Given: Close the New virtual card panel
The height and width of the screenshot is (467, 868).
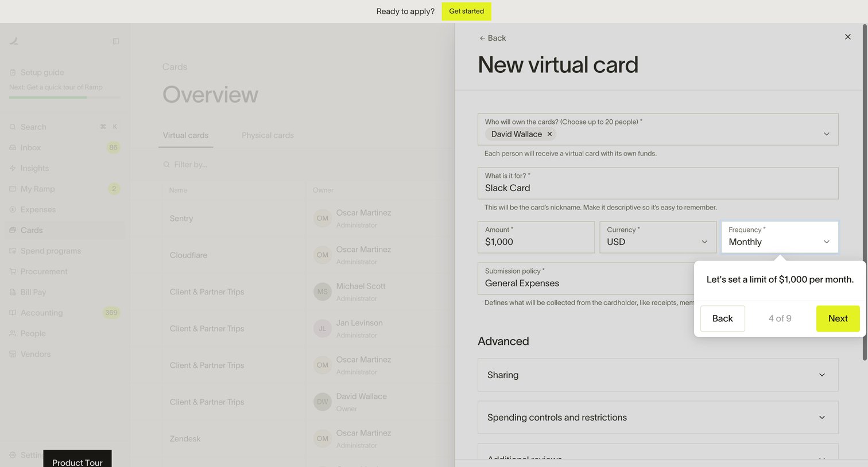Looking at the screenshot, I should (847, 37).
